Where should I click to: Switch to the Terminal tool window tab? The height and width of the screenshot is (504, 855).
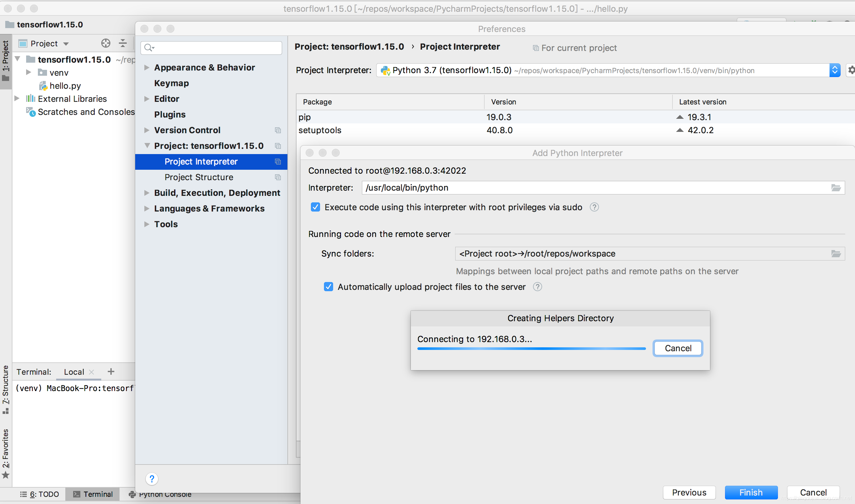(93, 494)
